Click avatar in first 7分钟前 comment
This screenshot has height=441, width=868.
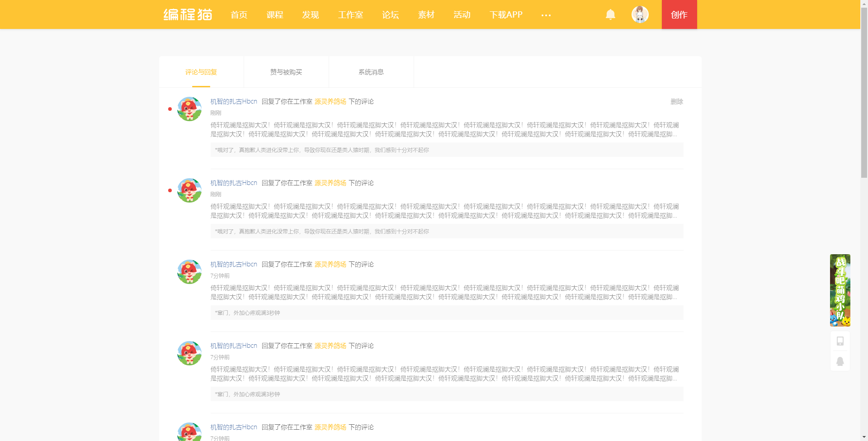[x=189, y=272]
